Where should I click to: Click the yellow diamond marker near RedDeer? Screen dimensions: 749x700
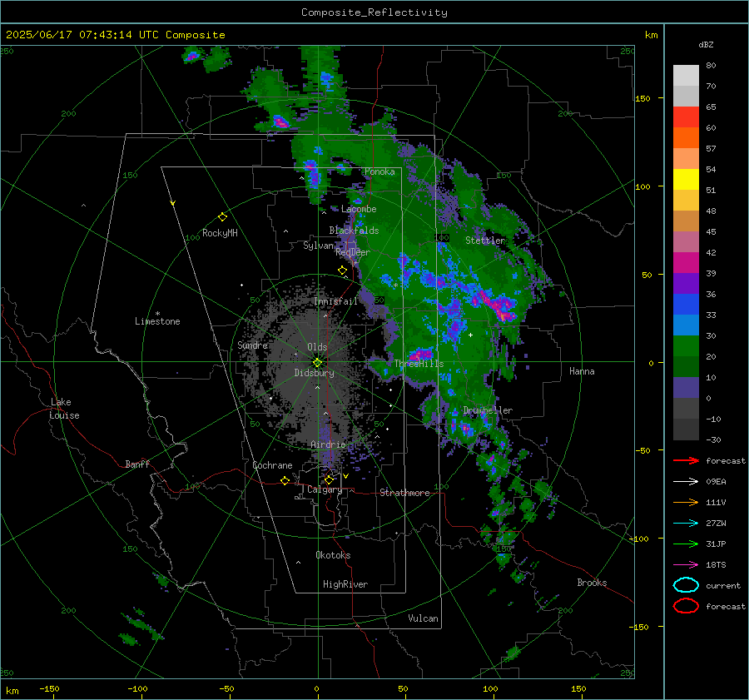[x=342, y=271]
